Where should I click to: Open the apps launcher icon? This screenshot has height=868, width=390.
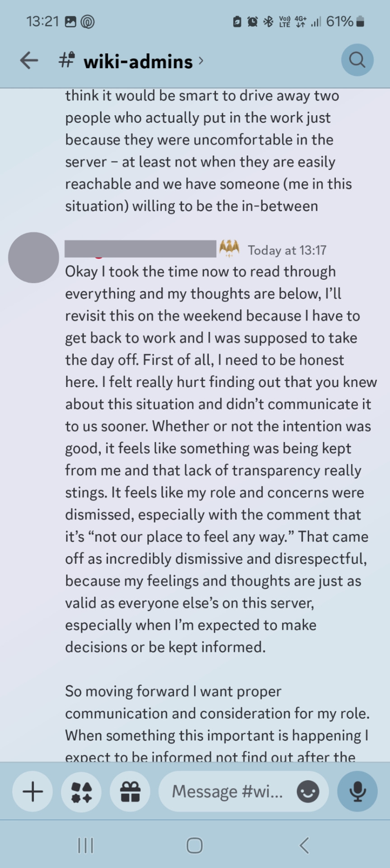[81, 792]
